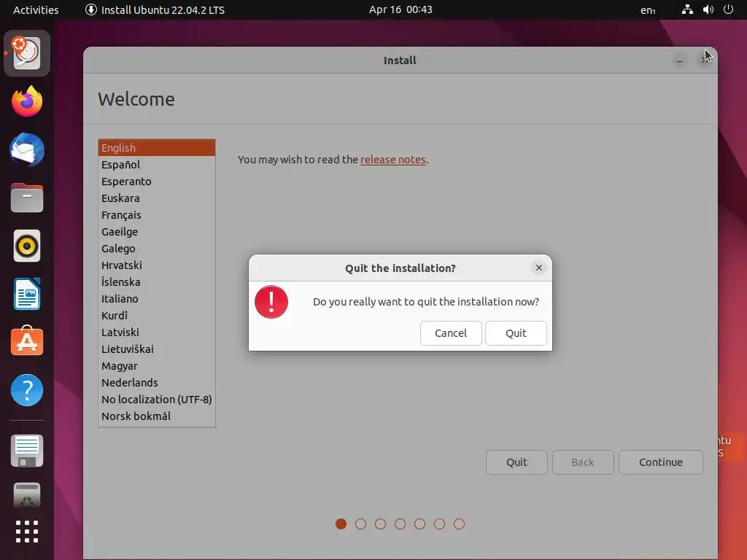Open Thunderbird Mail from the dock
The image size is (747, 560).
27,150
